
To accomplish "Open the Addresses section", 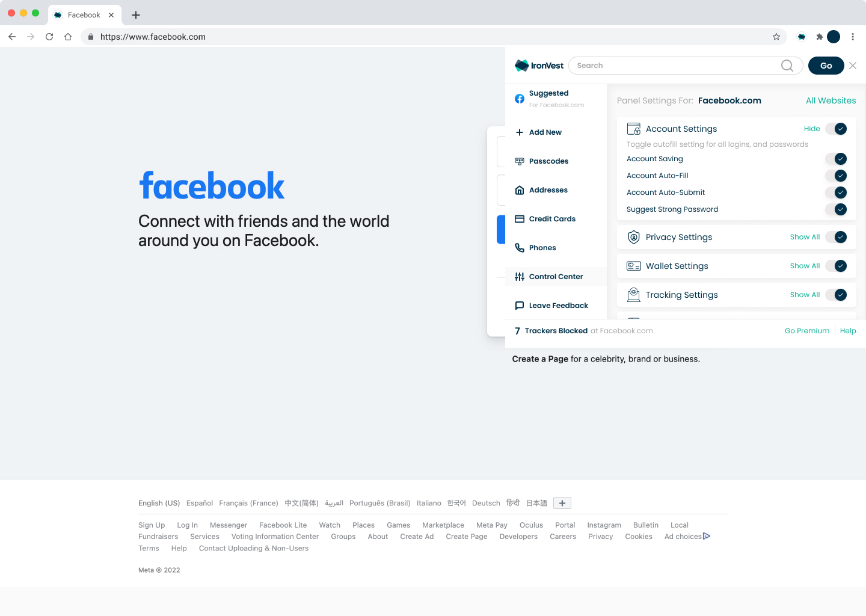I will point(556,190).
